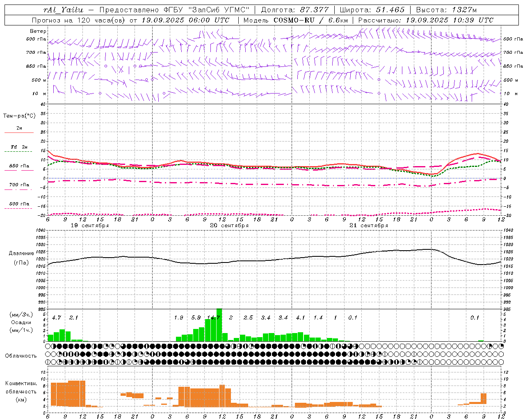
Task: Click the Td 2м legend label
Action: tap(19, 147)
